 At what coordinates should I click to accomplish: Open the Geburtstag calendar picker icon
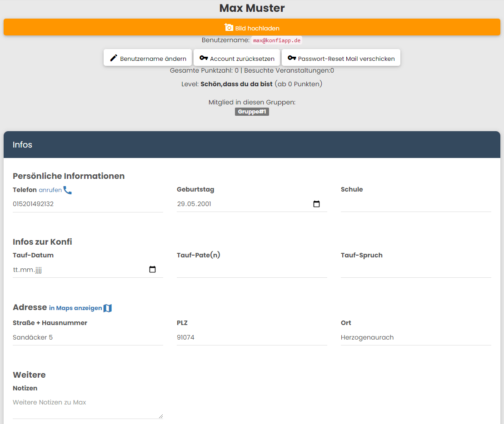point(317,204)
